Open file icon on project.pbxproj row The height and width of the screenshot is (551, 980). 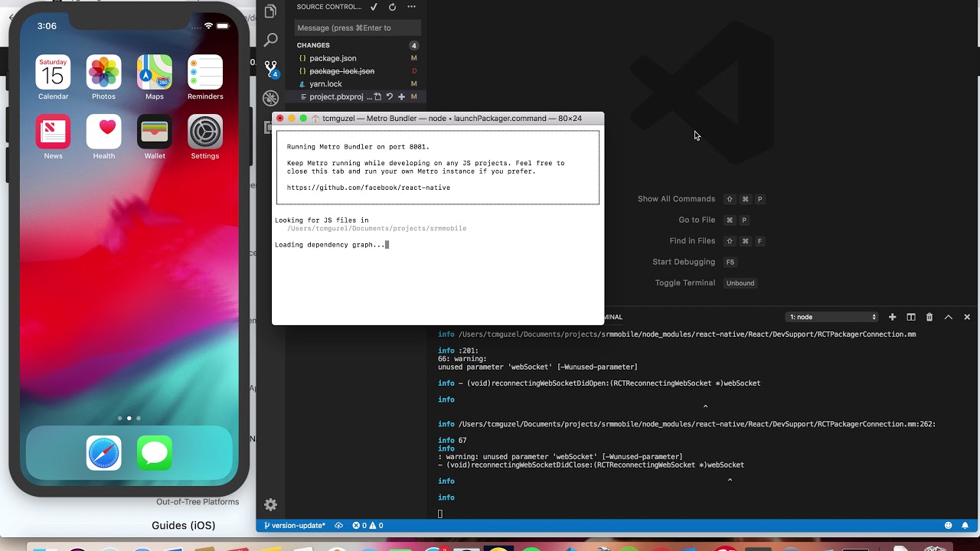pos(377,97)
